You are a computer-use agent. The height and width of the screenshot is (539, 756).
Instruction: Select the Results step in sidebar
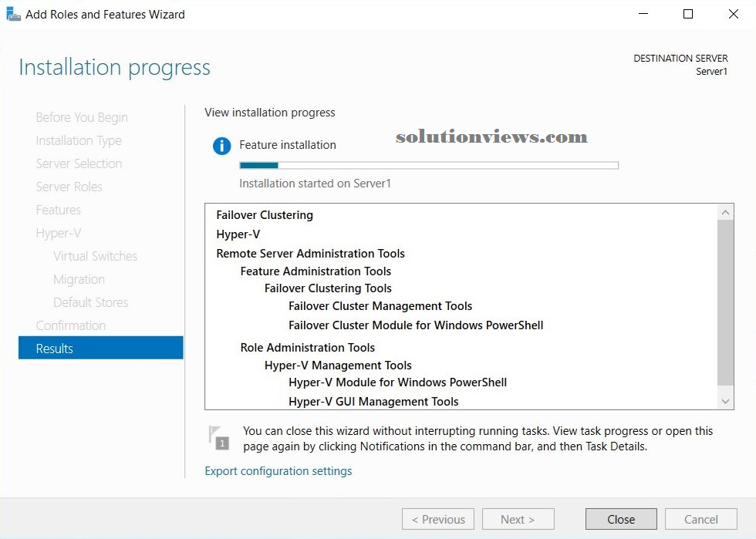tap(101, 348)
